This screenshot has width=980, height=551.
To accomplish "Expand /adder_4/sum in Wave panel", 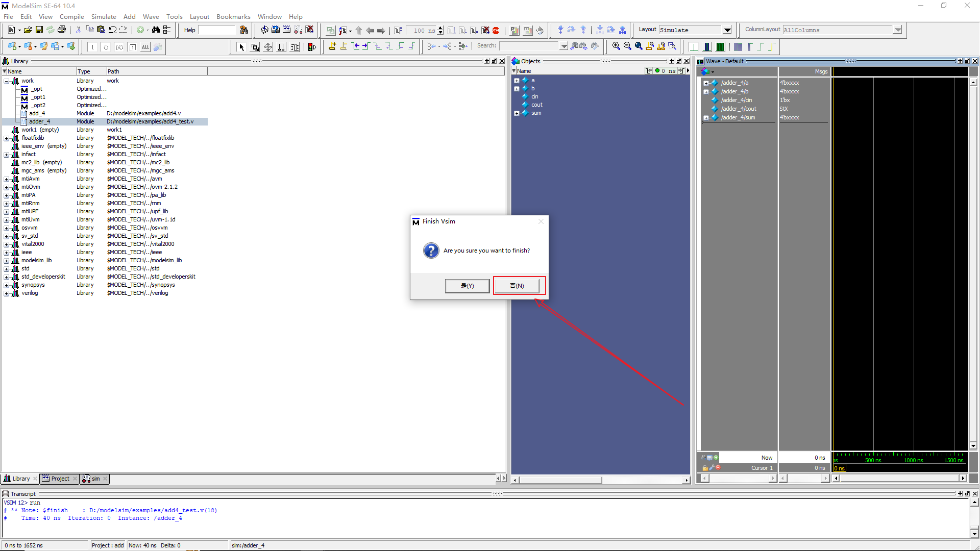I will pyautogui.click(x=706, y=118).
